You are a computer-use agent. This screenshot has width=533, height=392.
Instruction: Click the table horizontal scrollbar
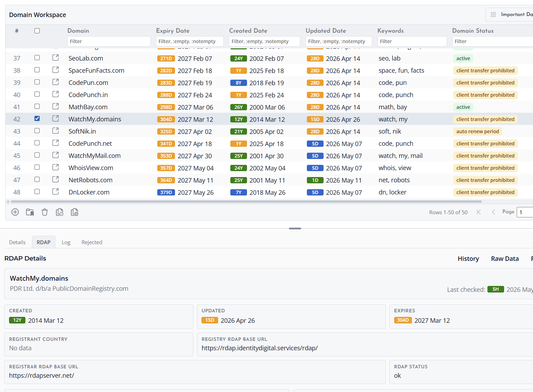point(246,201)
